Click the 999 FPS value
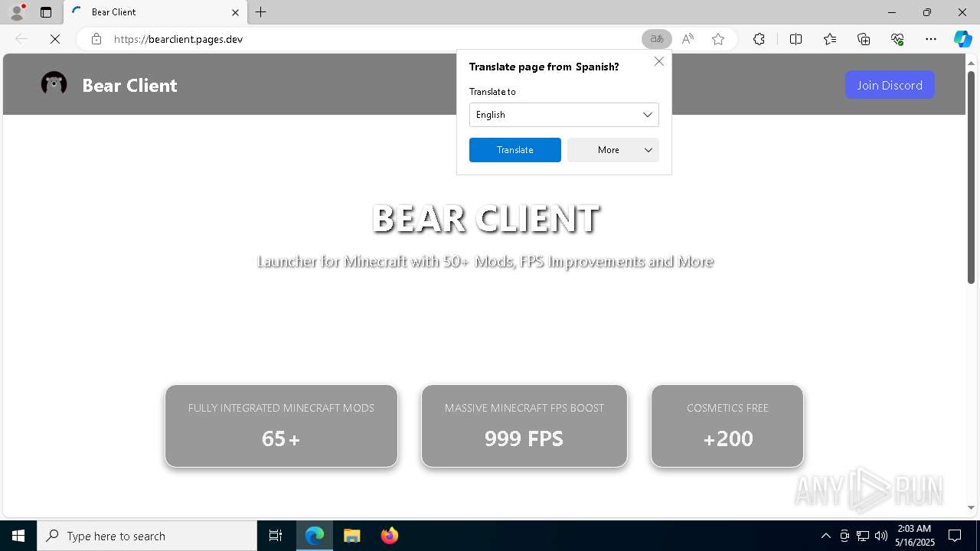Screen dimensions: 980x551 [x=524, y=439]
